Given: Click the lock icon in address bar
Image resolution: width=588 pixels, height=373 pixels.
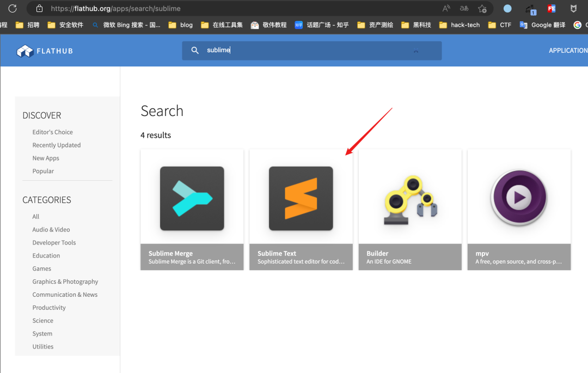Looking at the screenshot, I should click(x=39, y=8).
